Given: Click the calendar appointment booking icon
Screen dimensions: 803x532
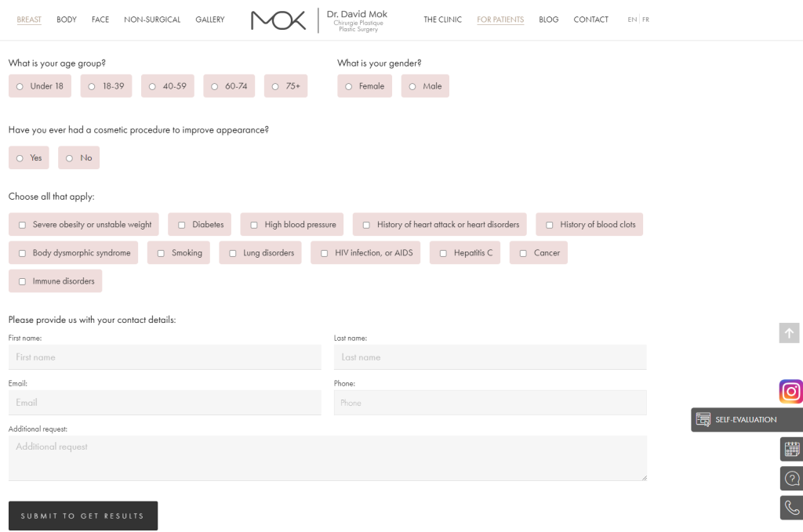Looking at the screenshot, I should [790, 449].
